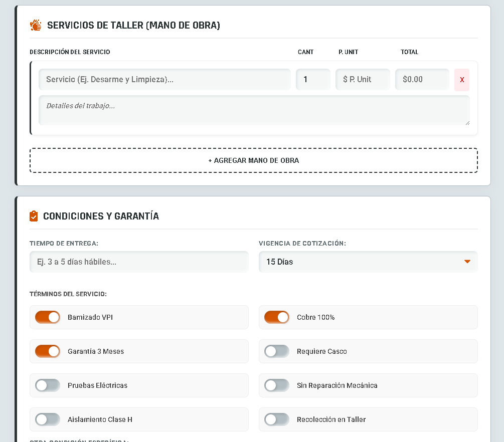Screen dimensions: 504x442
Task: Switch on Recolección en Taller
Action: [277, 419]
